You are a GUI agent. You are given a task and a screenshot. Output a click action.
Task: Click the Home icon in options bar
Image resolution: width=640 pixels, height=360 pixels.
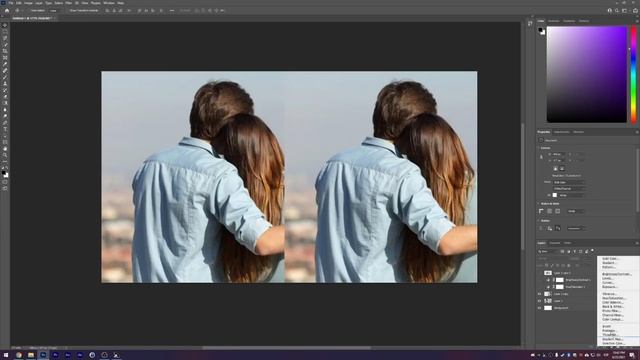(7, 11)
